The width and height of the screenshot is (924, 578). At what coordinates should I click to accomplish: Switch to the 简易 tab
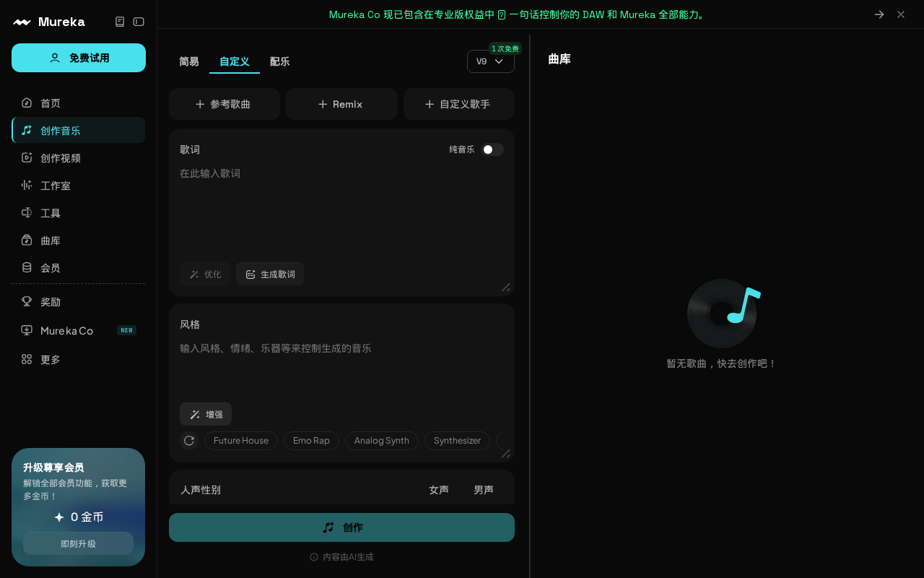189,61
